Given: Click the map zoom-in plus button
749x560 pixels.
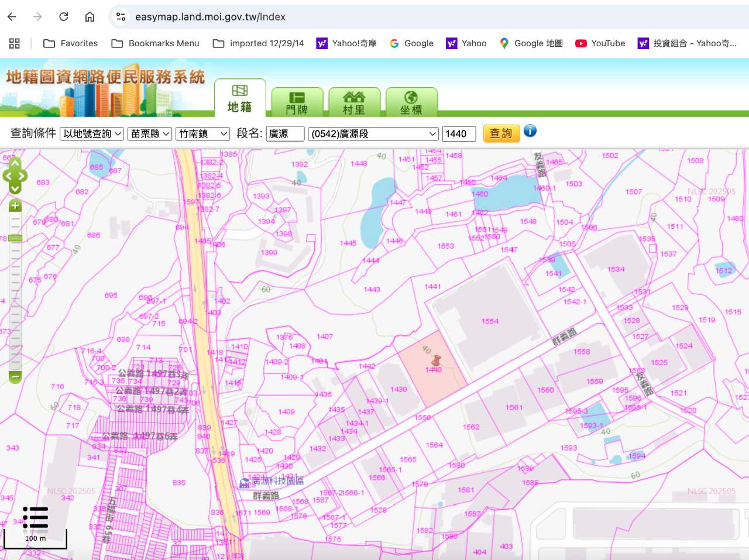Looking at the screenshot, I should pyautogui.click(x=15, y=205).
